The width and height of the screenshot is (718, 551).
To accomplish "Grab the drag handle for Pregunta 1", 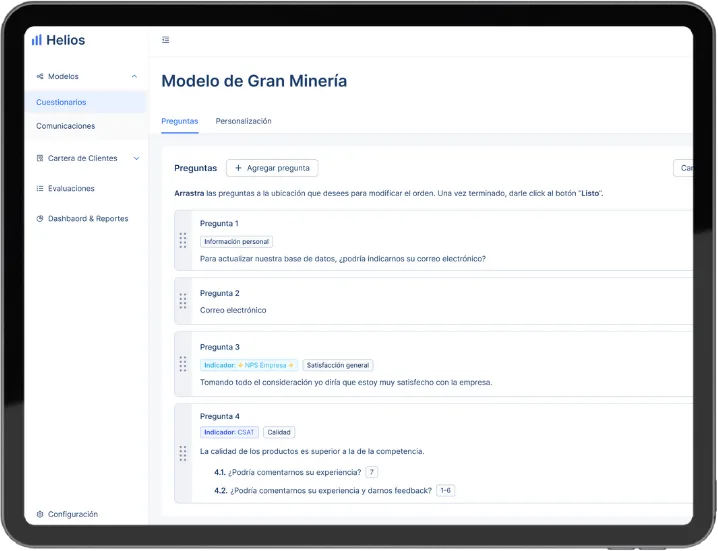I will pyautogui.click(x=183, y=240).
